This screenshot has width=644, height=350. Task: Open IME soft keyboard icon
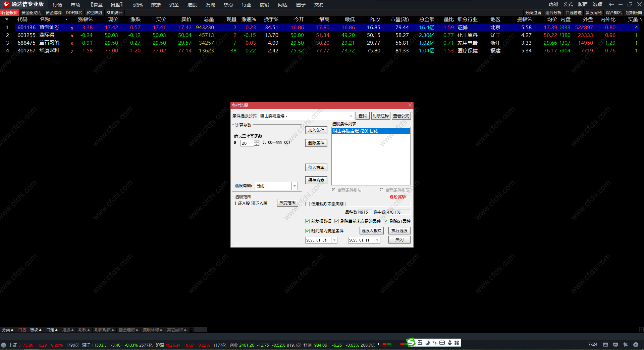[x=442, y=343]
